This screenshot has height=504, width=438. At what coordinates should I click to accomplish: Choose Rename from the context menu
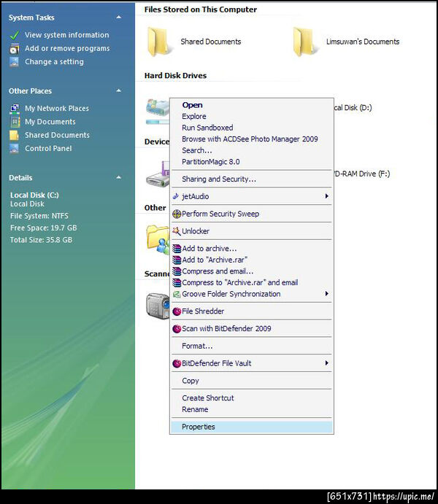pos(251,409)
